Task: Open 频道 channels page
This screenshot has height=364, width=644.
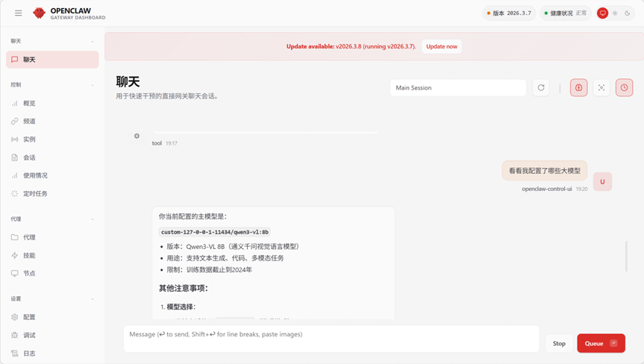Action: pos(52,121)
